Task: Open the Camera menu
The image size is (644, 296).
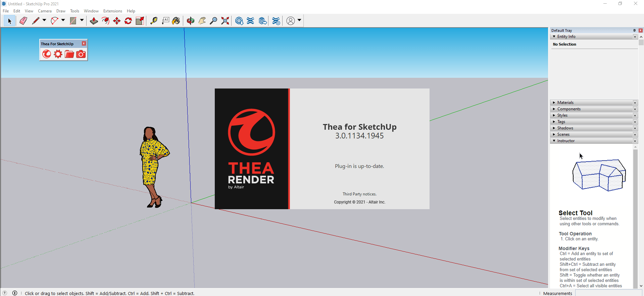Action: (x=45, y=11)
